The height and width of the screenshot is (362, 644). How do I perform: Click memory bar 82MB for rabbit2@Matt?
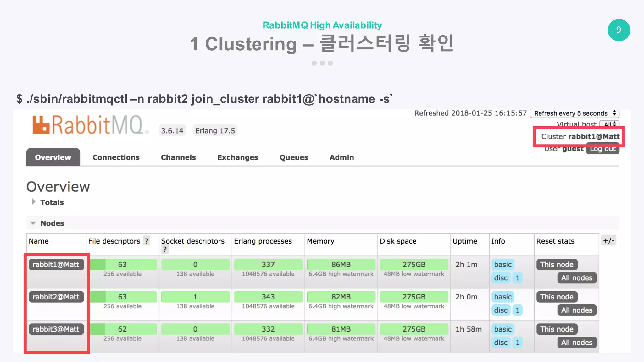click(x=341, y=297)
